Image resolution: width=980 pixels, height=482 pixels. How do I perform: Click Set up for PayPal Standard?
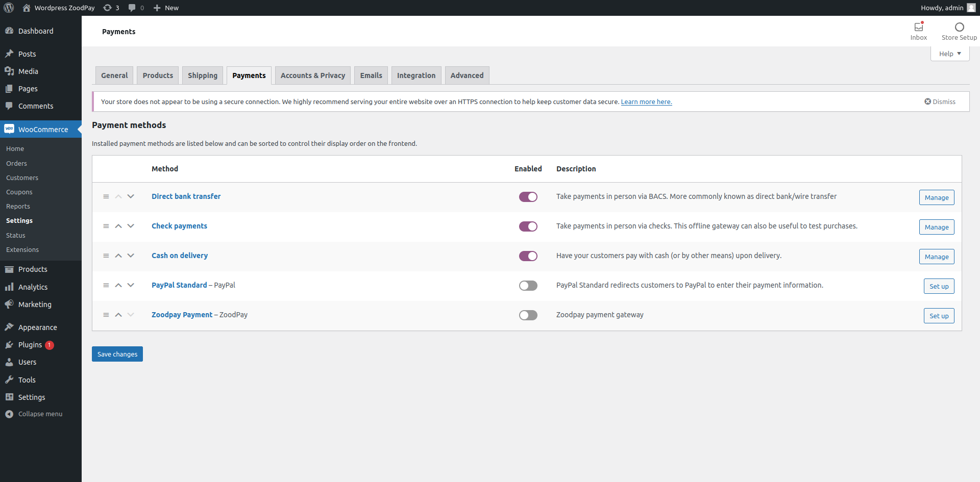click(939, 286)
